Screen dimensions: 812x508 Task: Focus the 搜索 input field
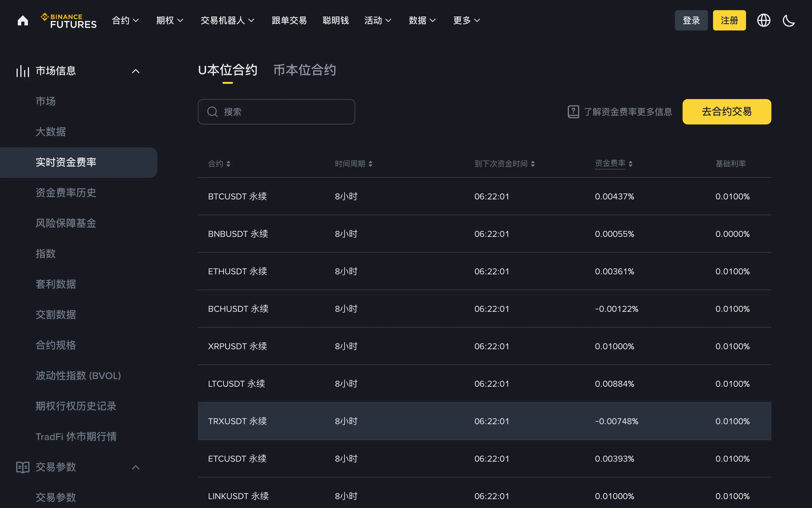coord(277,111)
